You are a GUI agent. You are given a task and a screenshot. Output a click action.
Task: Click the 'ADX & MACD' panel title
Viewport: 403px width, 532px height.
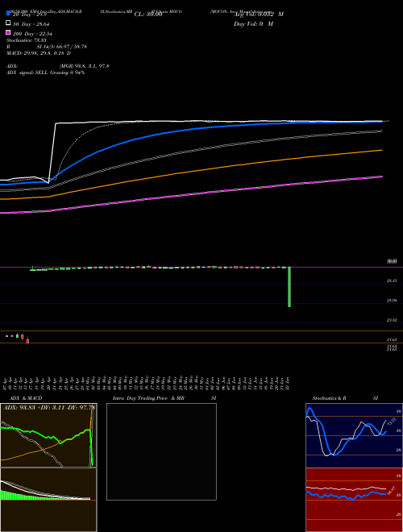click(x=26, y=398)
